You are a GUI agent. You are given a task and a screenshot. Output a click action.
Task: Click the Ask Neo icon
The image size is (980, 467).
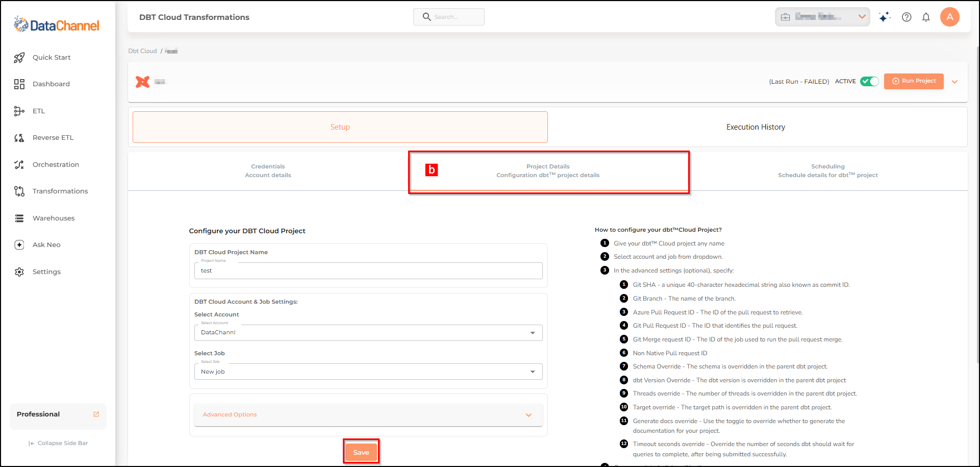click(19, 245)
